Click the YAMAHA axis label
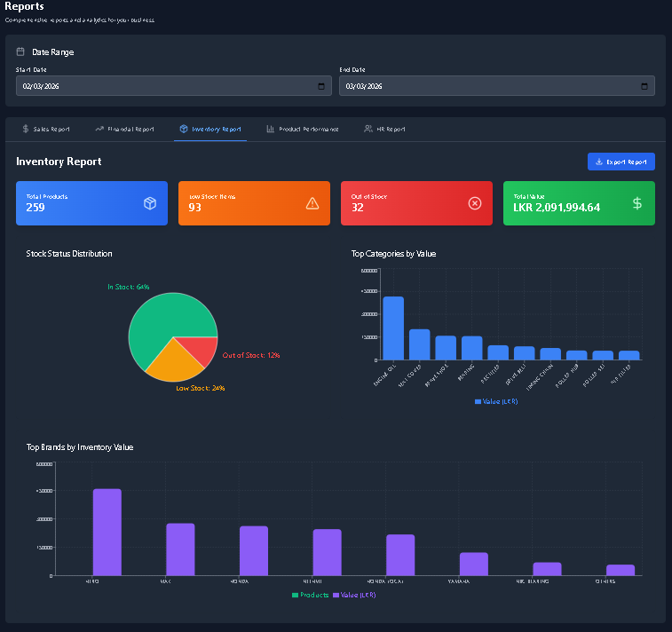 tap(459, 581)
